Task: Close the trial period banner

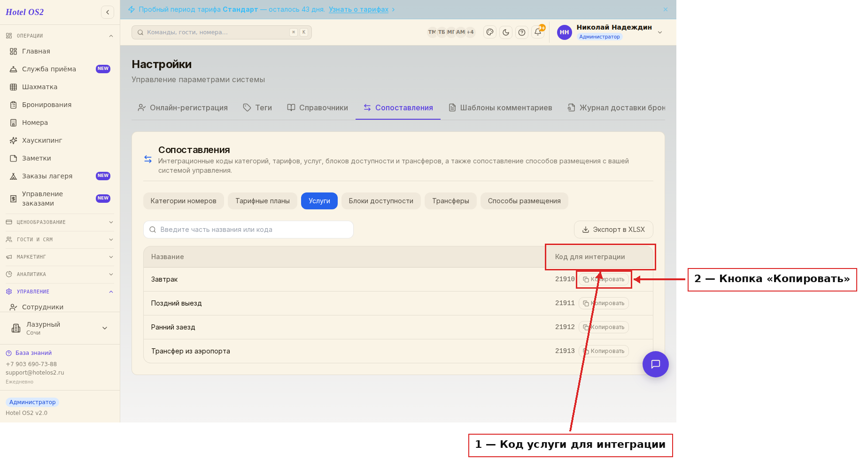Action: tap(666, 9)
